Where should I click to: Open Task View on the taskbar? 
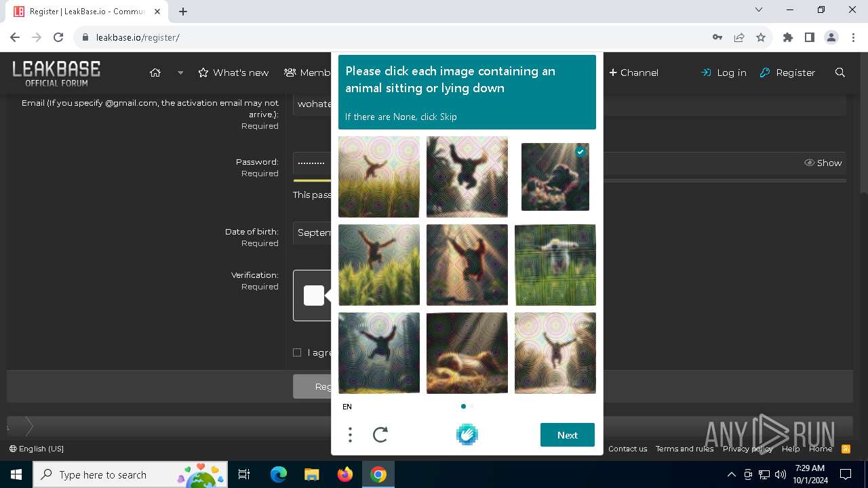(244, 474)
